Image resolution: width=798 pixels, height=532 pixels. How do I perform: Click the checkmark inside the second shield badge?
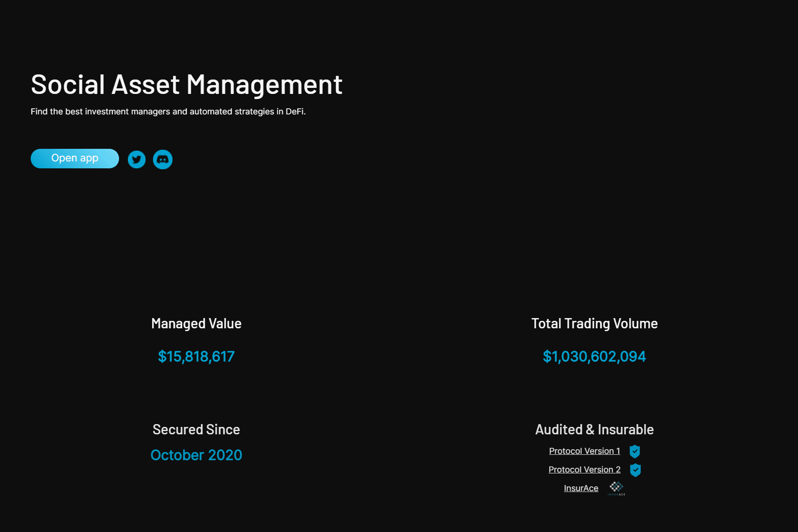[x=634, y=470]
